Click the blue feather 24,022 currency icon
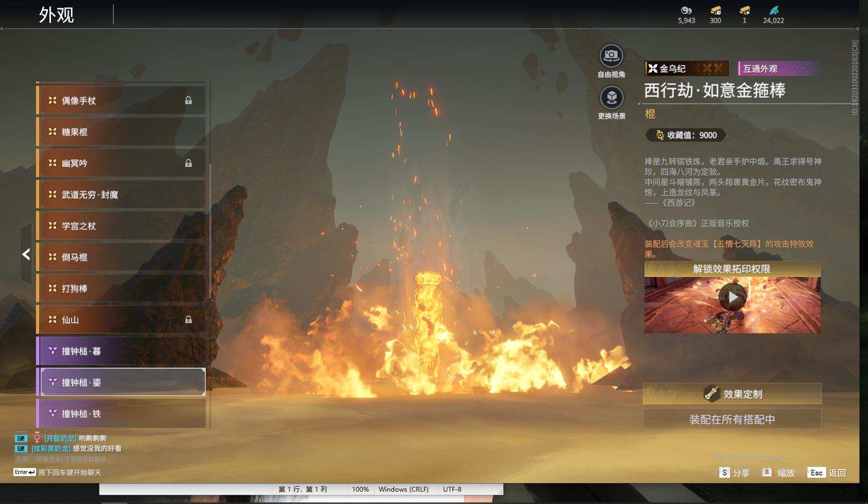This screenshot has width=868, height=504. 773,11
